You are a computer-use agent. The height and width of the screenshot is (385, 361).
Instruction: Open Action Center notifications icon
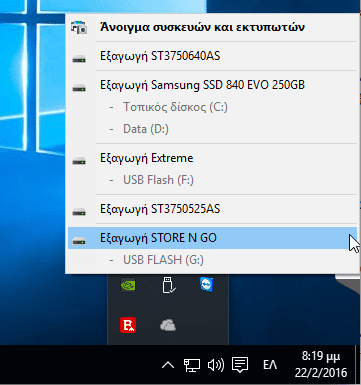coord(240,365)
